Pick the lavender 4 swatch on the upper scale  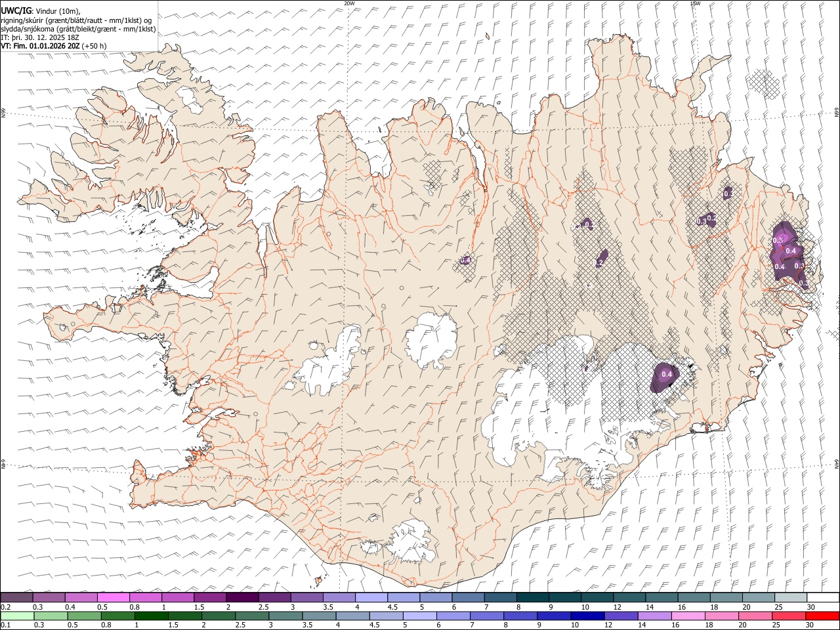click(x=371, y=598)
